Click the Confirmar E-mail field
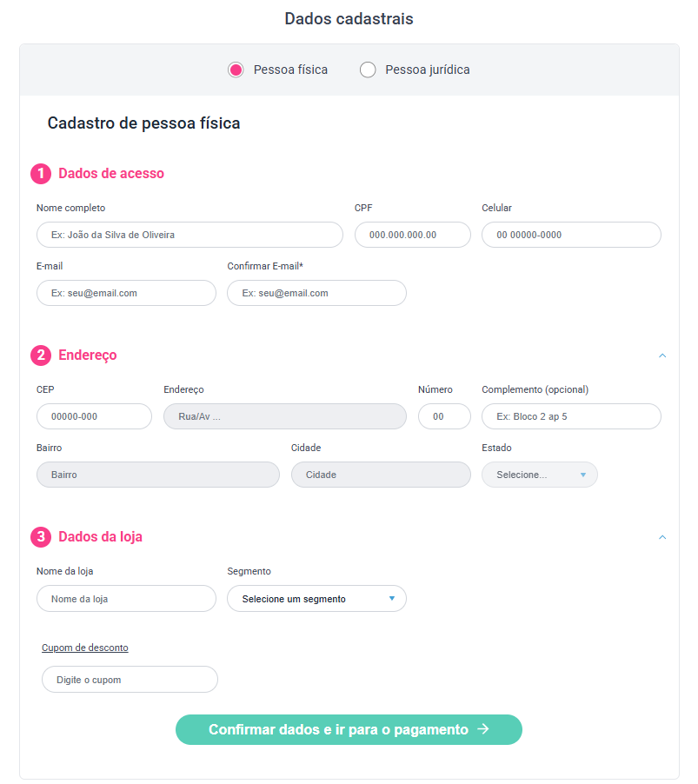 (x=316, y=293)
